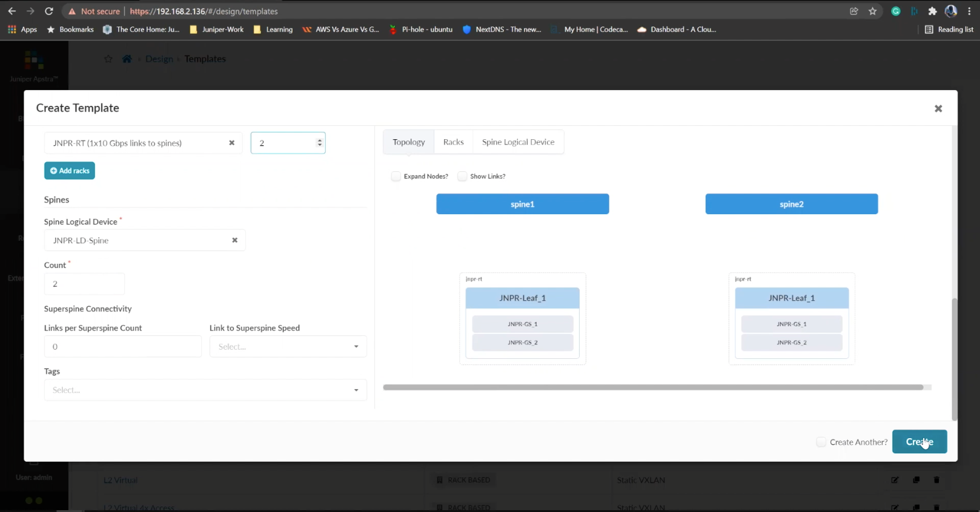Click the favorite star in breadcrumb
Screen dimensions: 980x512
(108, 59)
